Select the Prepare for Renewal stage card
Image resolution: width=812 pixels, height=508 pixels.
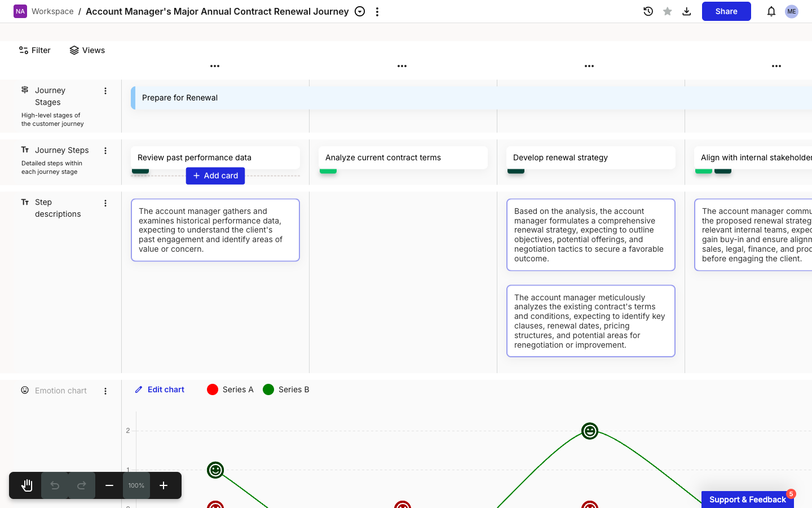(471, 98)
